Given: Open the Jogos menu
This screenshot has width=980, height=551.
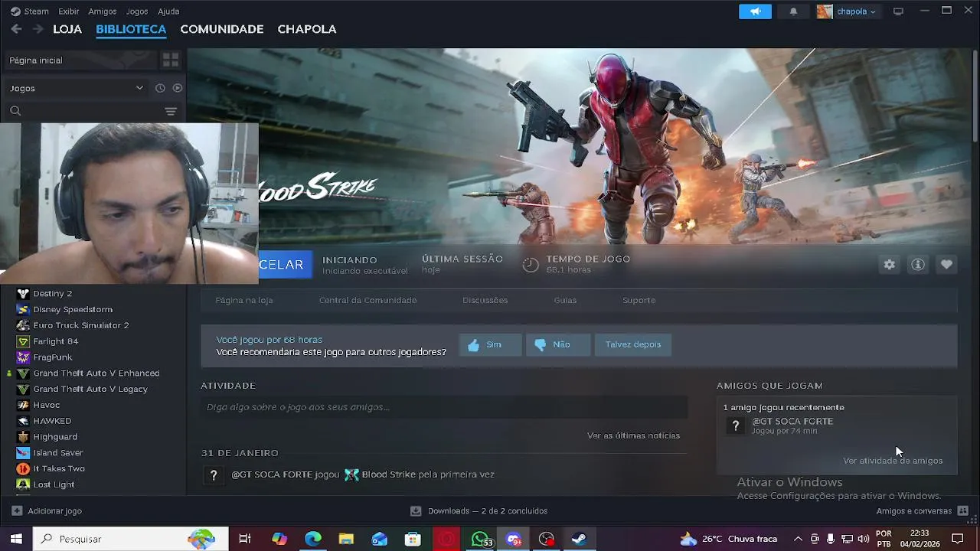Looking at the screenshot, I should tap(137, 11).
